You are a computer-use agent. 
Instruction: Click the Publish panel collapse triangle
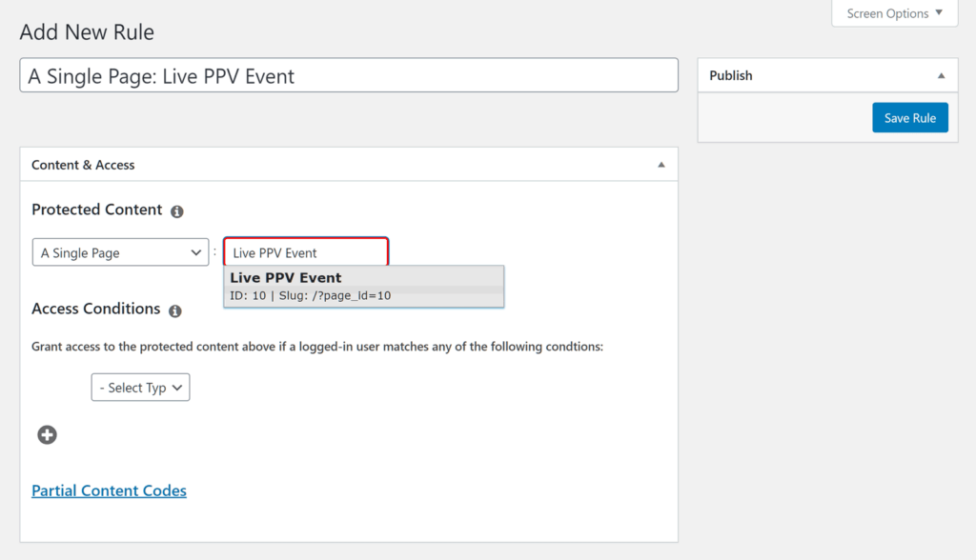(x=944, y=75)
